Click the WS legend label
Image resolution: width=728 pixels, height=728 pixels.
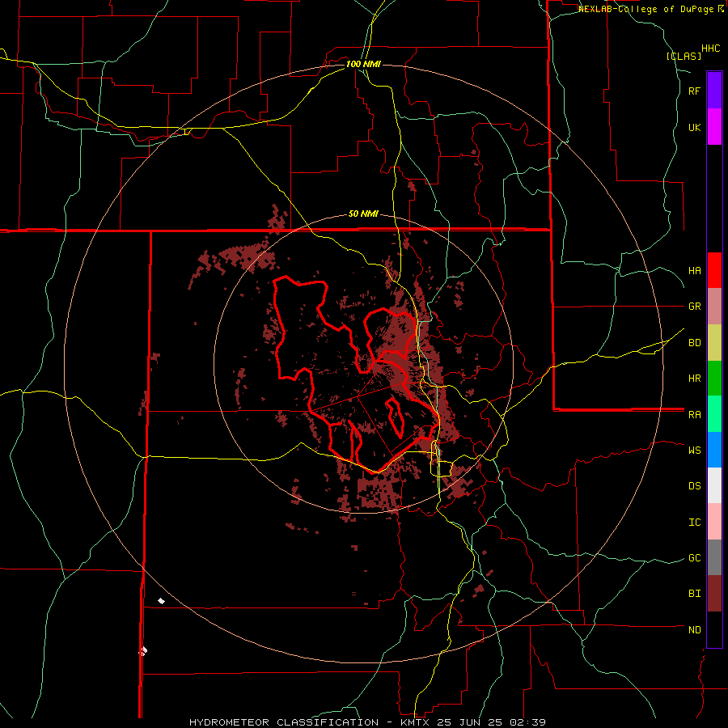click(695, 451)
